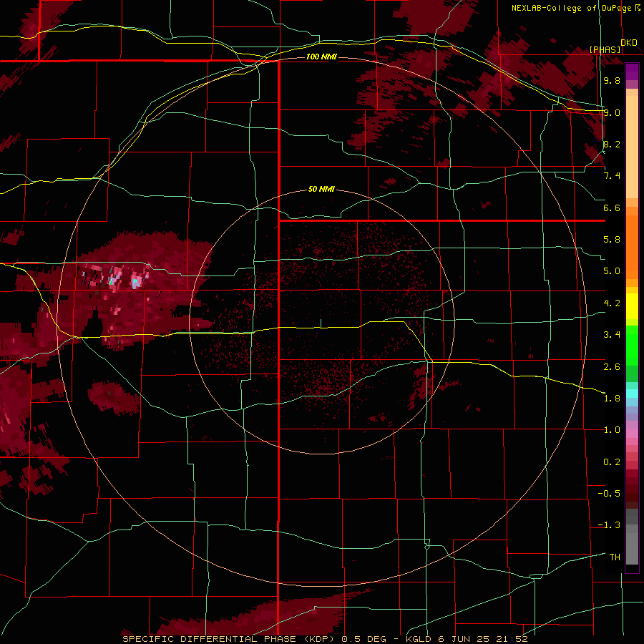Click the 50 NMI range ring label

321,189
